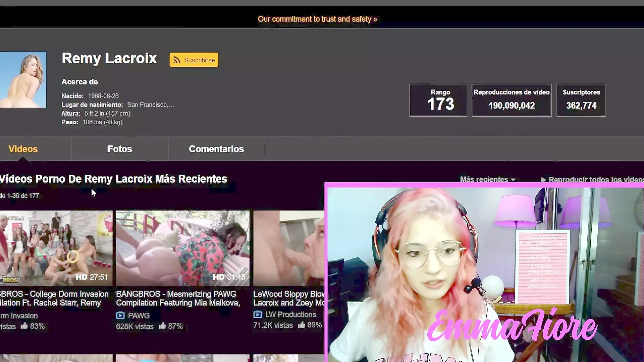Switch to the Fotos tab
Image resolution: width=644 pixels, height=362 pixels.
click(120, 149)
